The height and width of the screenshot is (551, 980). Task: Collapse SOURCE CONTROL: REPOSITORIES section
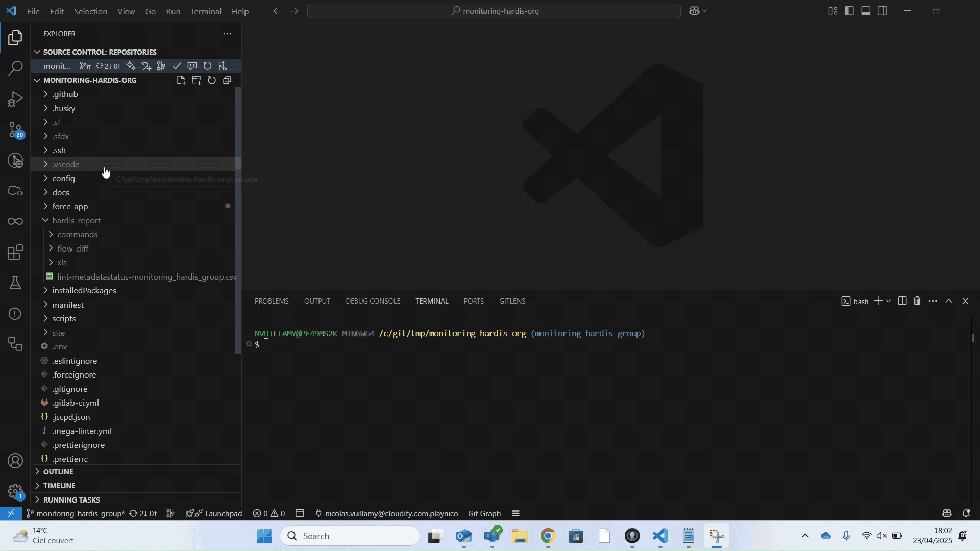click(136, 52)
